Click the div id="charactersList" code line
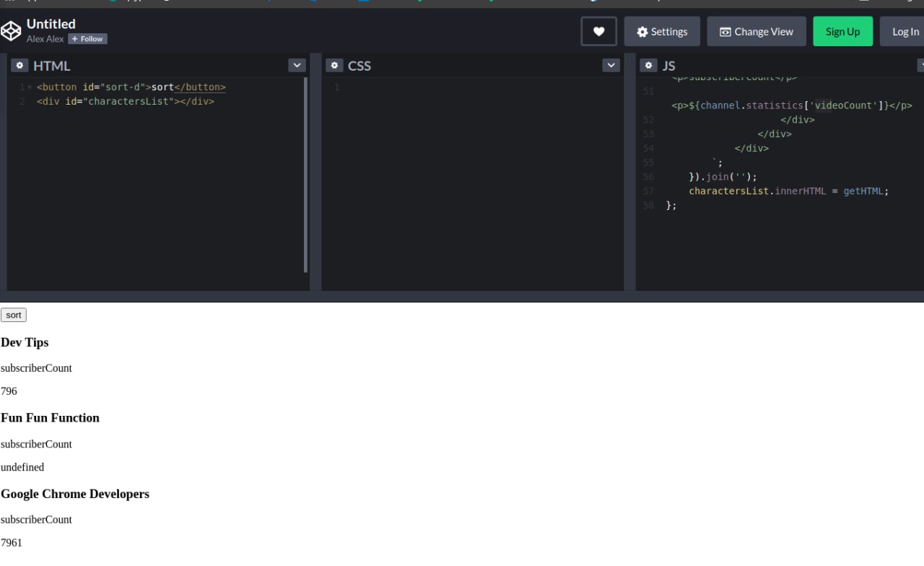Image resolution: width=924 pixels, height=566 pixels. (125, 101)
